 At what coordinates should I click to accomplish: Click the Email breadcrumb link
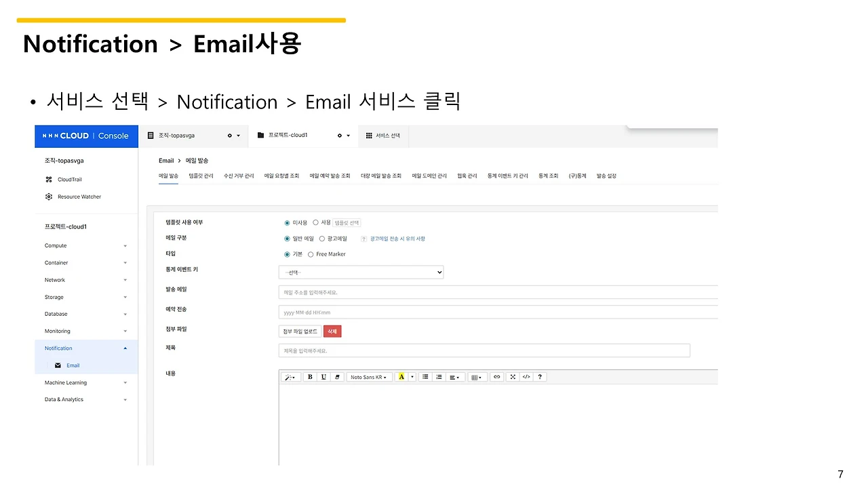click(166, 161)
